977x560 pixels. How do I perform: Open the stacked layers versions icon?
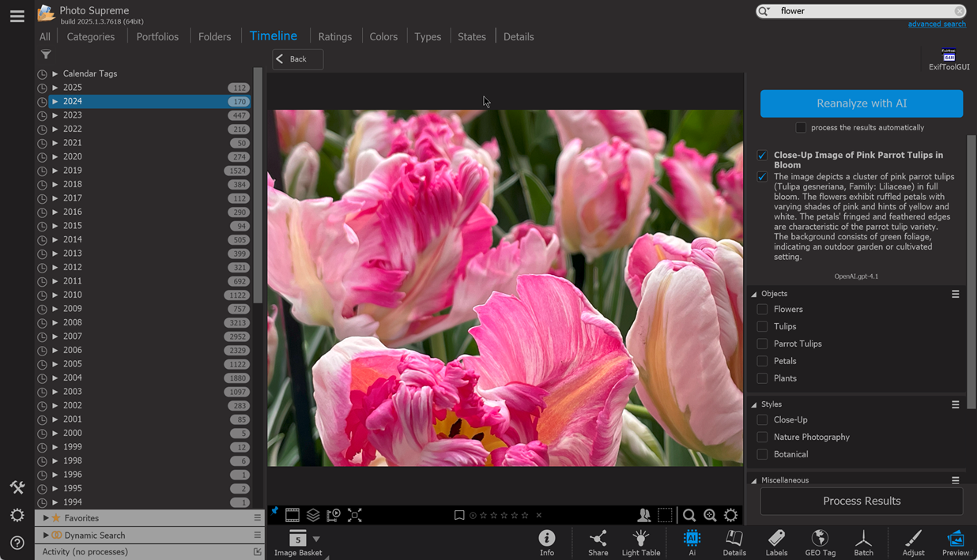click(x=313, y=515)
